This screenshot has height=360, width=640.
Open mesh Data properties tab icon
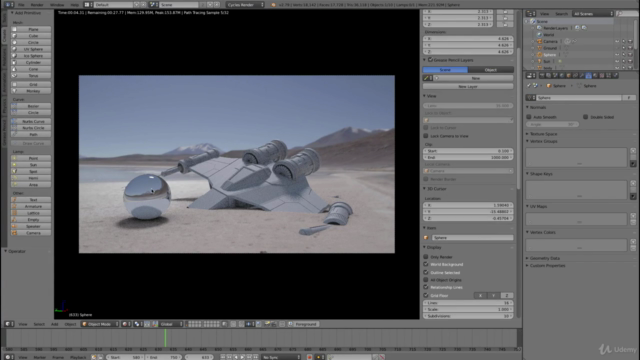[x=589, y=76]
